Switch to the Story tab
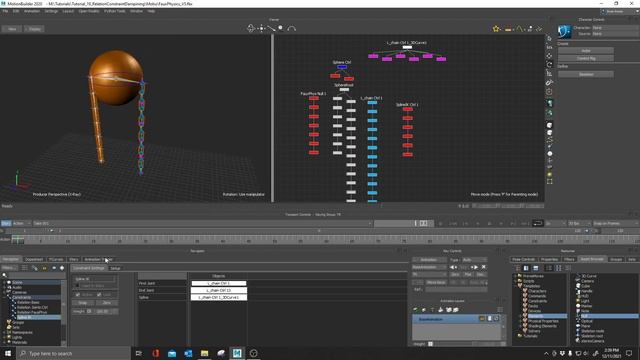 74,259
